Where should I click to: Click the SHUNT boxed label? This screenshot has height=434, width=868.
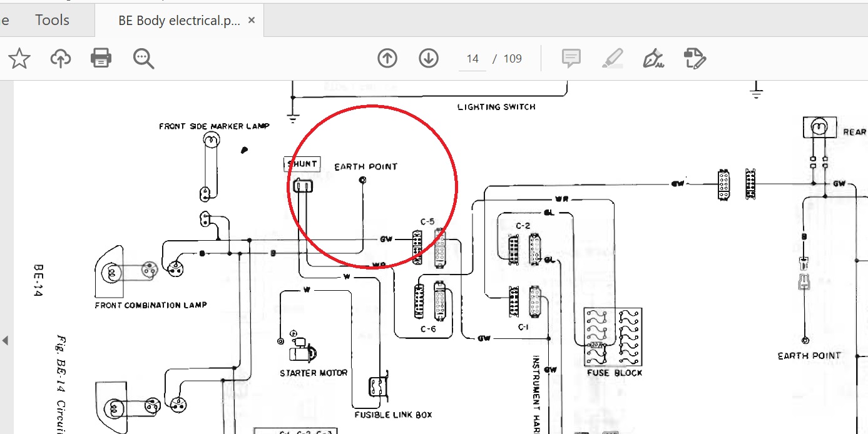tap(302, 164)
